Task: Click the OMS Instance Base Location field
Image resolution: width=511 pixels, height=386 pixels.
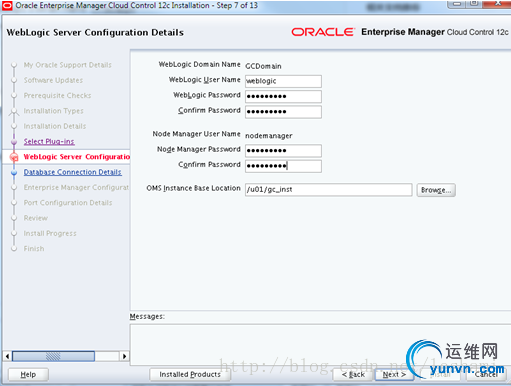Action: [x=329, y=190]
